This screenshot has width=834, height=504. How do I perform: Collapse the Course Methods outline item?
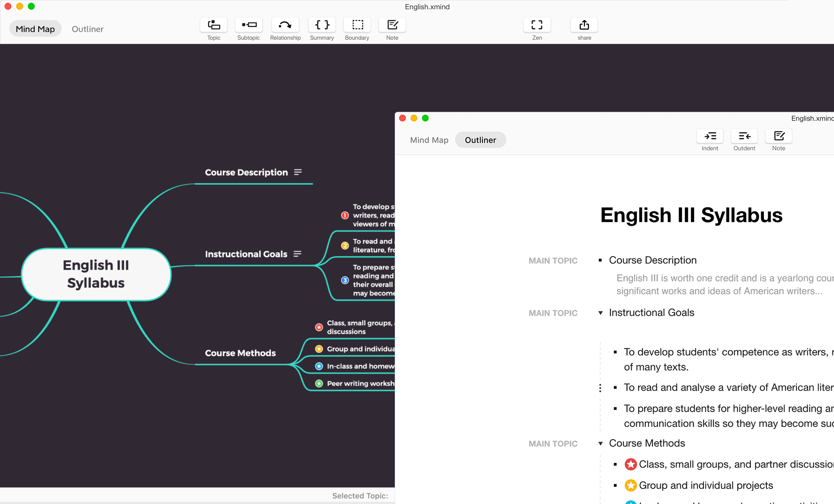click(x=601, y=443)
